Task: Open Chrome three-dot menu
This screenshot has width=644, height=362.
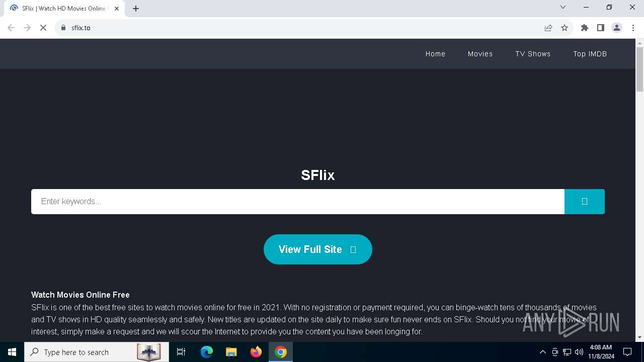Action: pyautogui.click(x=633, y=28)
